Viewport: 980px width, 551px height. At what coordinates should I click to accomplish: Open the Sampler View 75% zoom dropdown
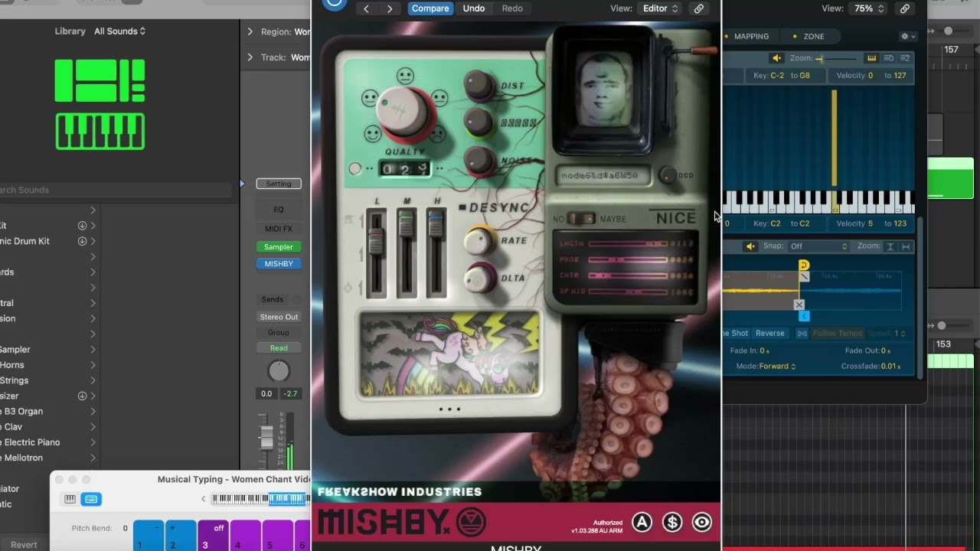click(x=869, y=8)
